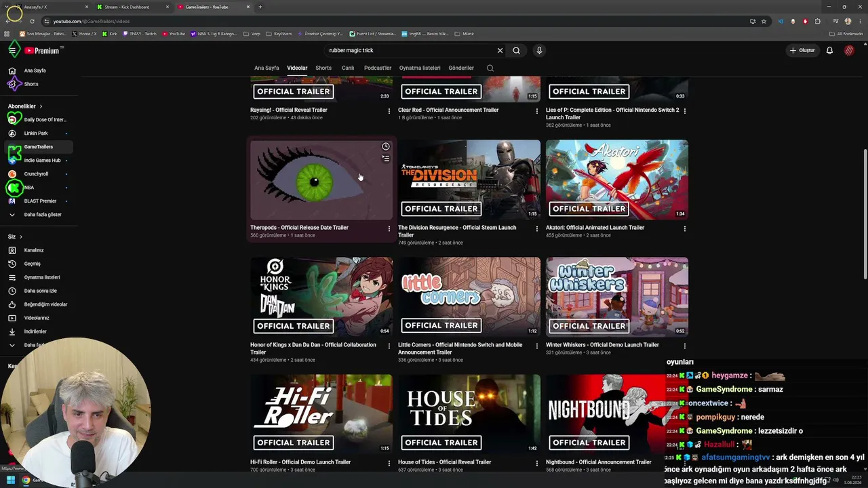The image size is (868, 488).
Task: Switch to Stream - Kick Dashboard browser tab
Action: pyautogui.click(x=132, y=7)
